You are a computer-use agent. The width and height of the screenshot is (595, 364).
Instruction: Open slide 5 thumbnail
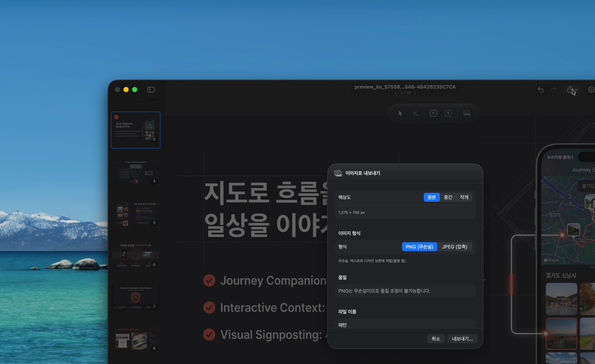136,214
